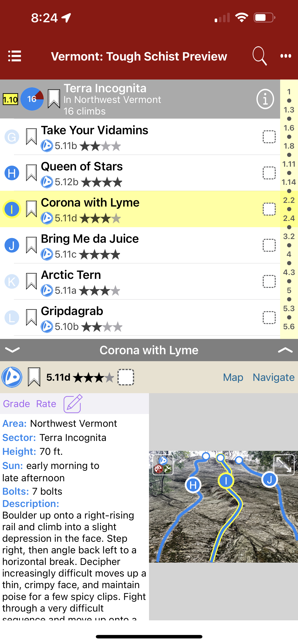This screenshot has height=644, width=298.
Task: Tick the Bring Me da Juice checkbox
Action: click(269, 245)
